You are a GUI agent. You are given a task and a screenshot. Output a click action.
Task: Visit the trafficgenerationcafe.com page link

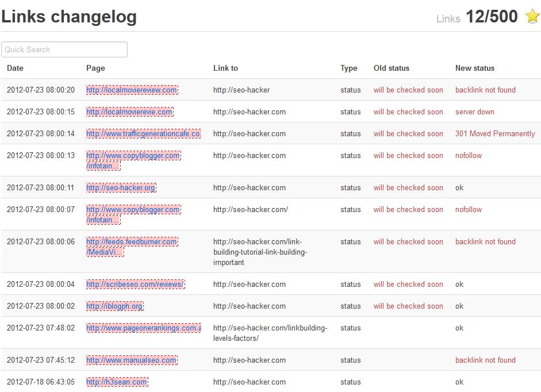[143, 134]
